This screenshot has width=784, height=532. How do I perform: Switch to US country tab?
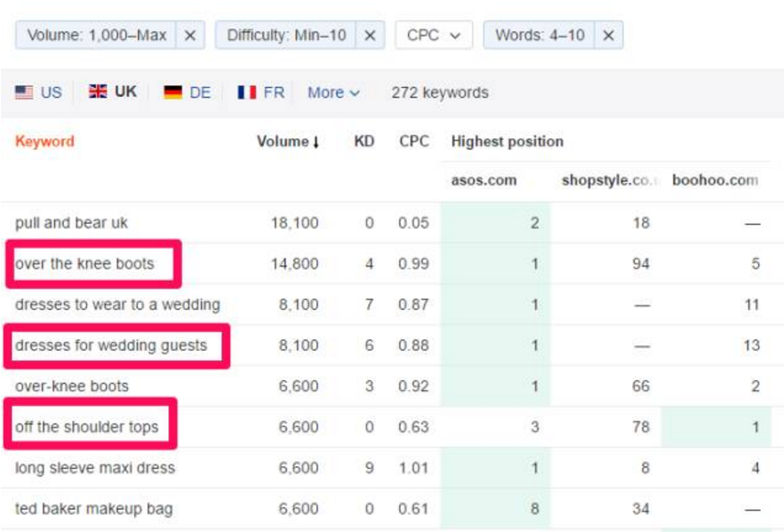tap(38, 92)
